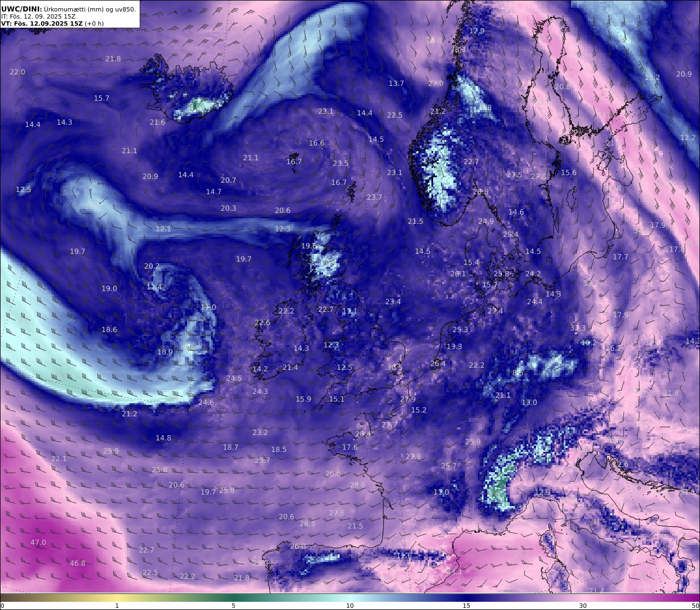Viewport: 700px width, 610px height.
Task: Click the 20.3 value label
Action: (229, 208)
